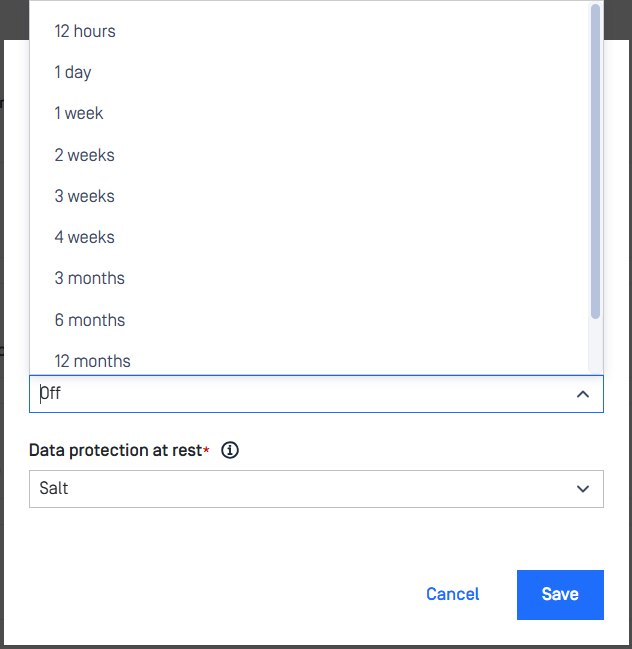Click the dropdown list scrollbar thumb

click(595, 161)
